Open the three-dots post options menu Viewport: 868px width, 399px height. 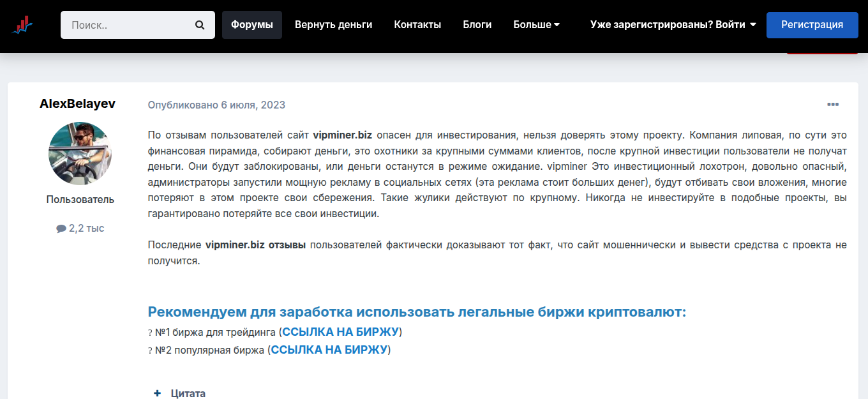coord(833,105)
